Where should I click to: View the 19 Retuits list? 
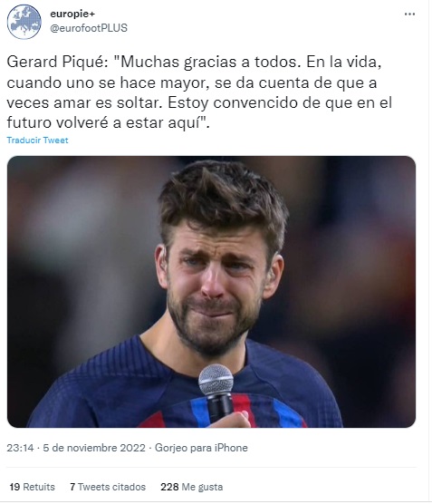tap(32, 487)
